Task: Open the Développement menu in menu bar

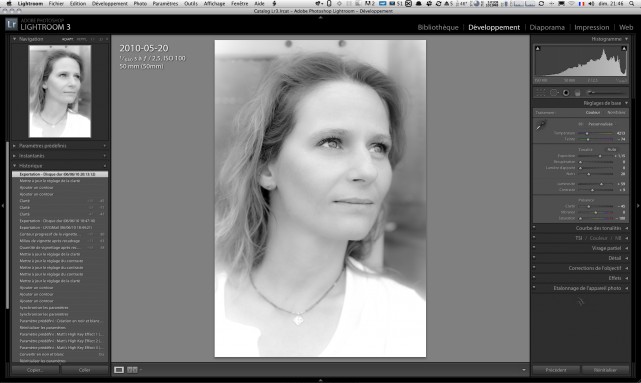Action: (110, 4)
